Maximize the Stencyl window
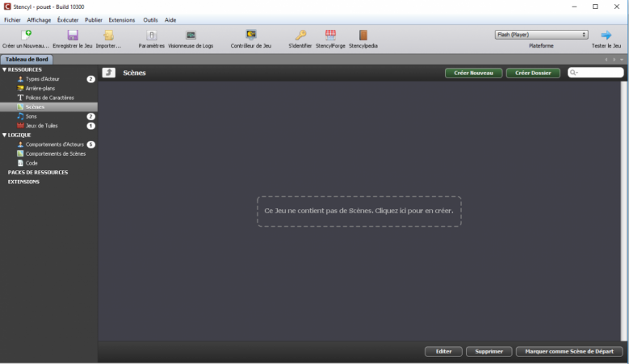The width and height of the screenshot is (629, 364). [x=595, y=6]
